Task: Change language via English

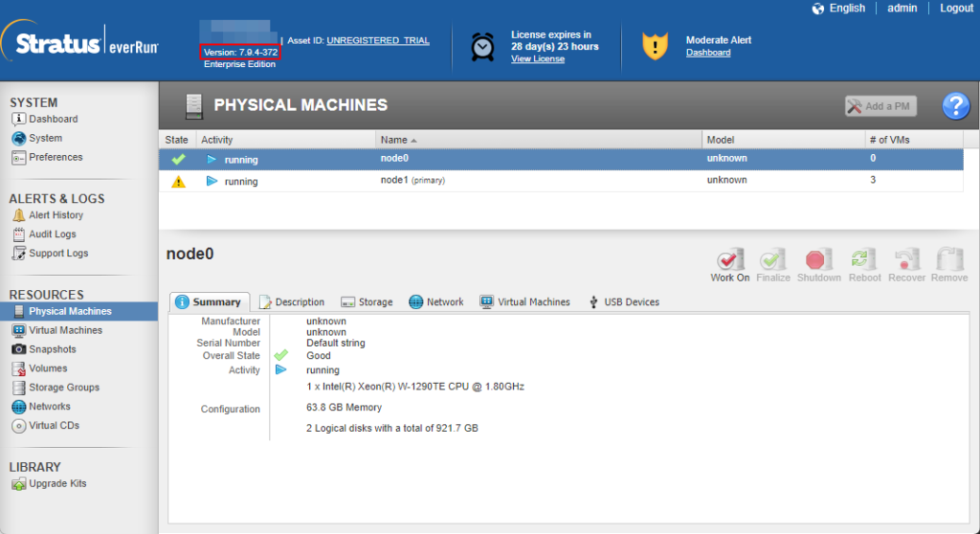Action: 847,8
